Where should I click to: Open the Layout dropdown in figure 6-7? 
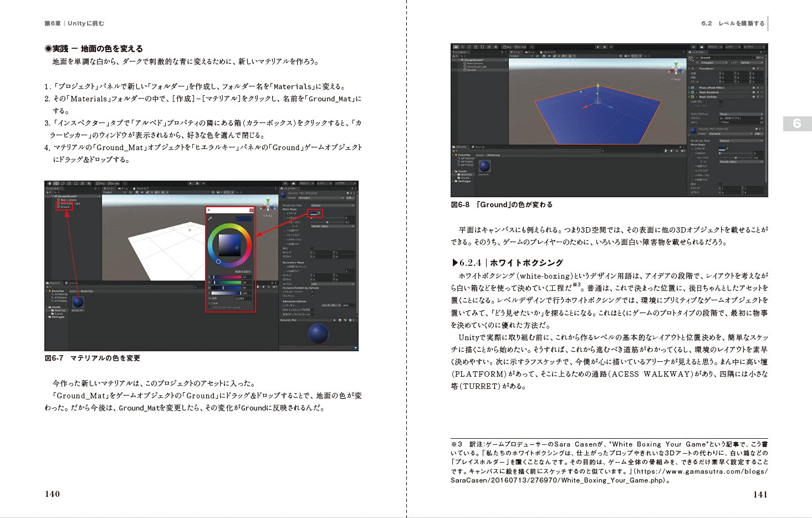point(345,183)
